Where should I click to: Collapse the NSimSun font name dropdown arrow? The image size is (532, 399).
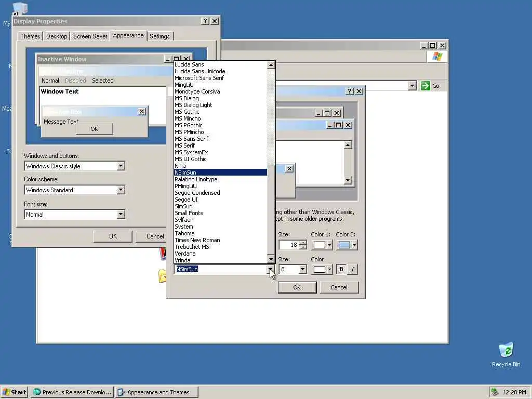coord(271,269)
